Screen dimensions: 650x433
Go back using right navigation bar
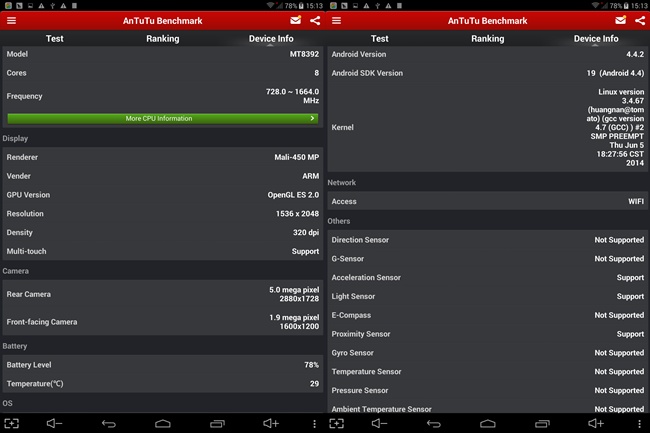[434, 423]
